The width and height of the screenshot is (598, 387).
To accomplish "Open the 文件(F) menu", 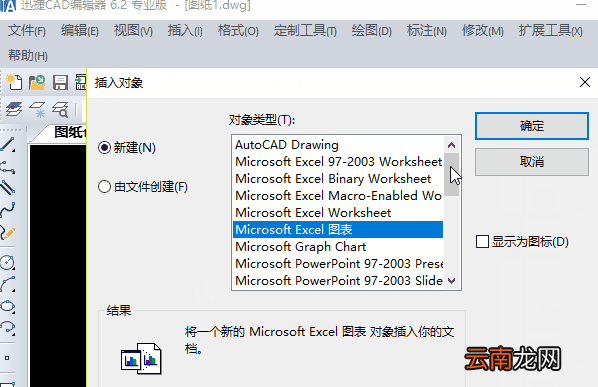I will pos(27,31).
